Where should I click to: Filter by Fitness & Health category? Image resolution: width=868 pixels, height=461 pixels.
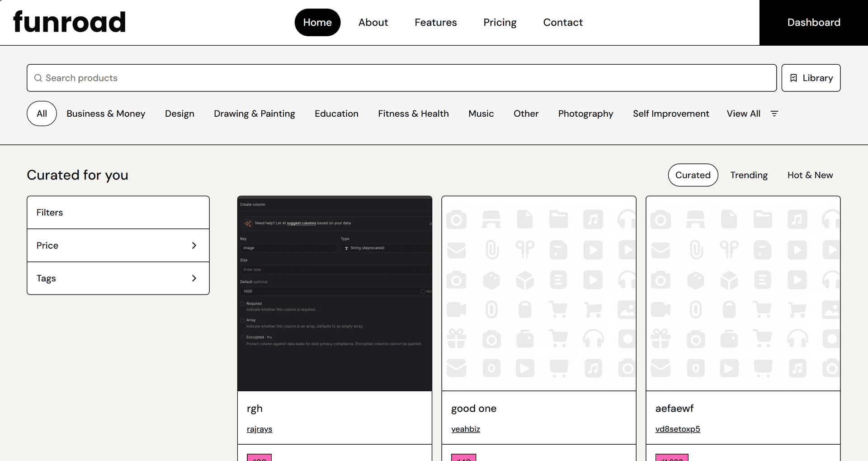[413, 114]
